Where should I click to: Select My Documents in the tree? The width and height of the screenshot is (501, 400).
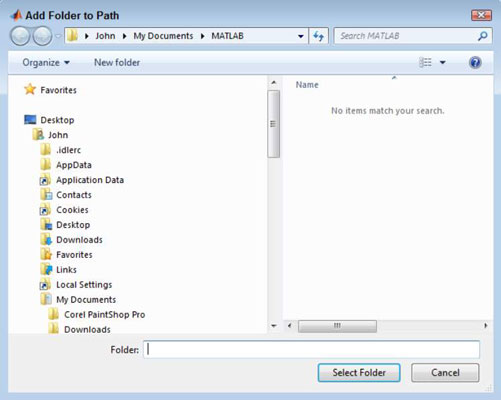(86, 300)
